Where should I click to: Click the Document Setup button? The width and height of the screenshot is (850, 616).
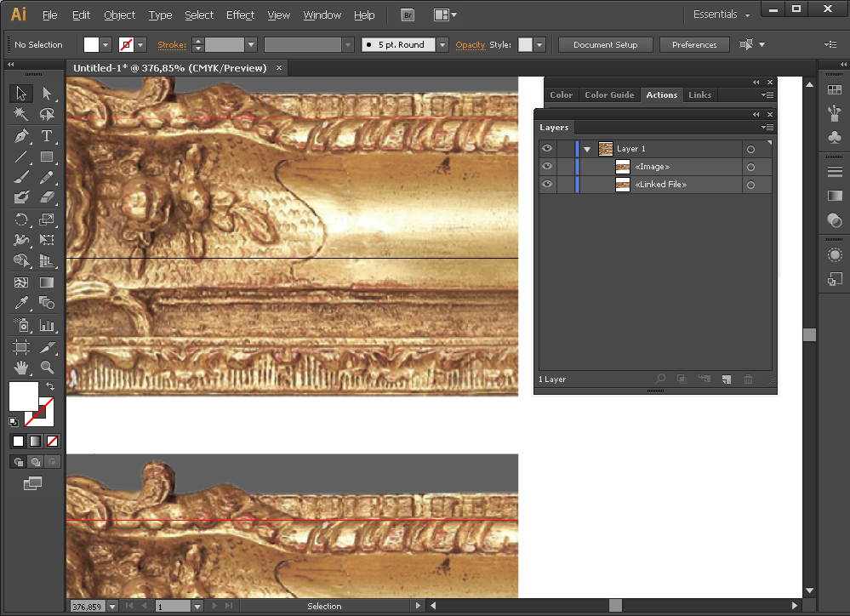pos(605,44)
